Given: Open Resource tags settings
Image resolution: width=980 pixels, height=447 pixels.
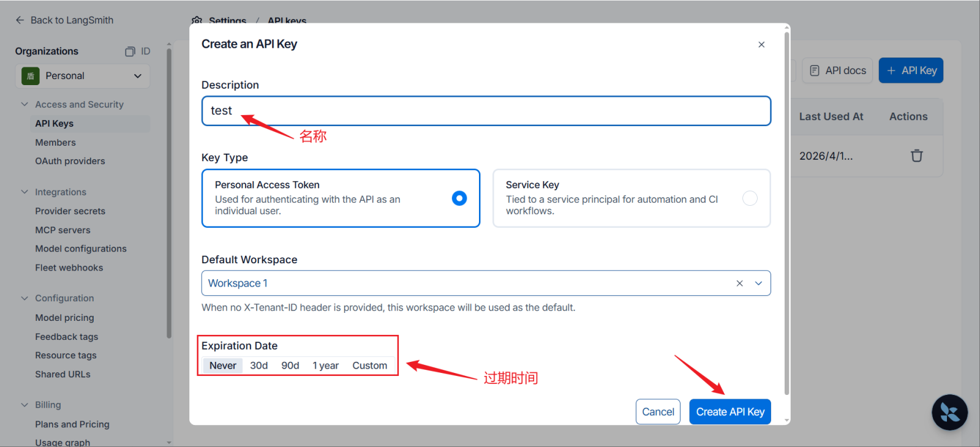Looking at the screenshot, I should [66, 355].
